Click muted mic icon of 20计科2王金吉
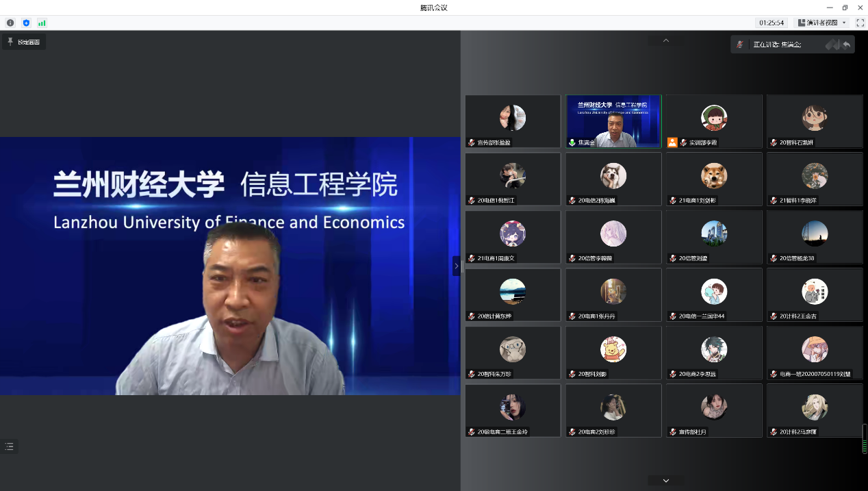 774,316
